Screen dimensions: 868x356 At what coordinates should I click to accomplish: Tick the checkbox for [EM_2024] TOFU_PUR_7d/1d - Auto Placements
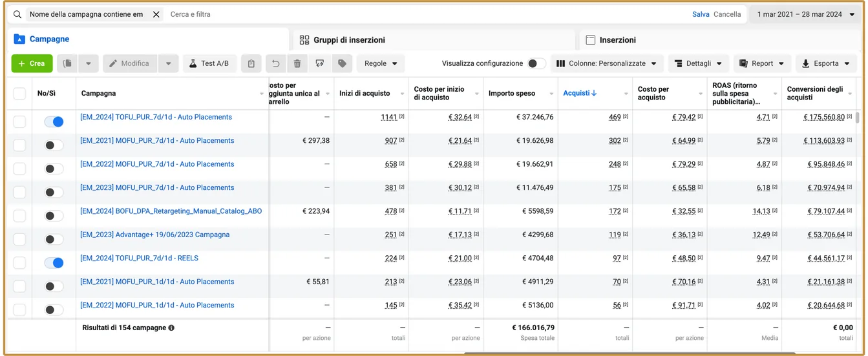click(x=19, y=121)
